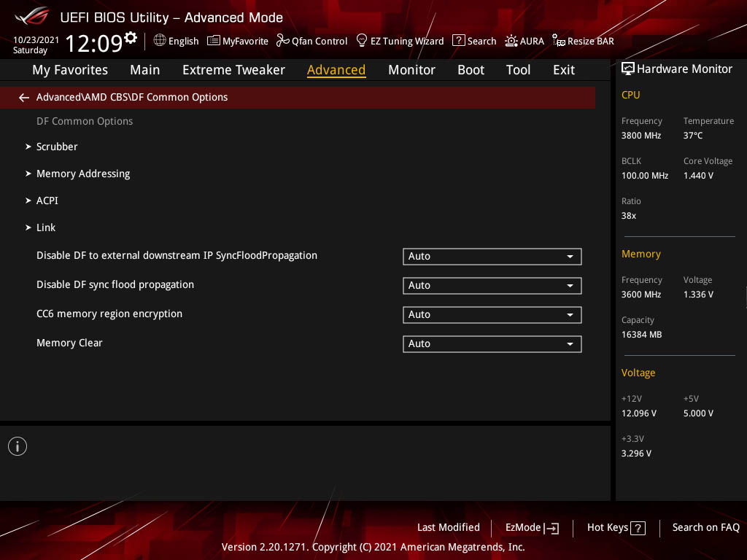Open the SyncFloodPropagation downstream IP dropdown
Viewport: 747px width, 560px height.
tap(492, 256)
